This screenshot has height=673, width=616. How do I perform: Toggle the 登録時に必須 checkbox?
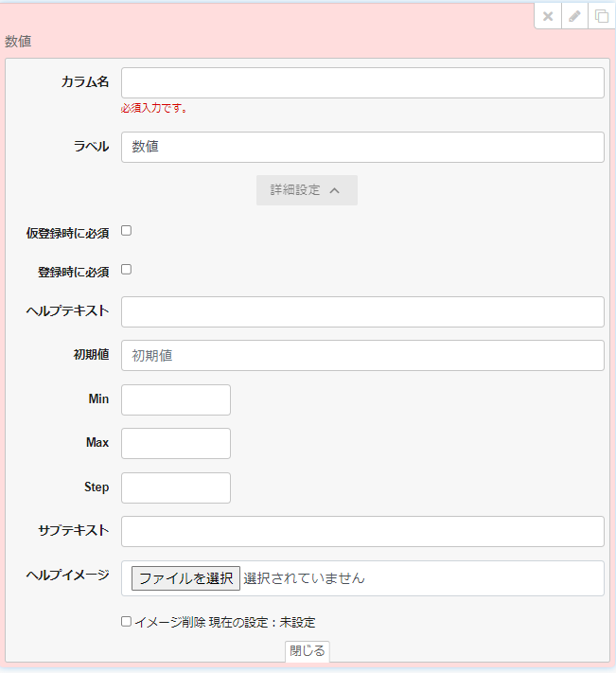pos(126,270)
